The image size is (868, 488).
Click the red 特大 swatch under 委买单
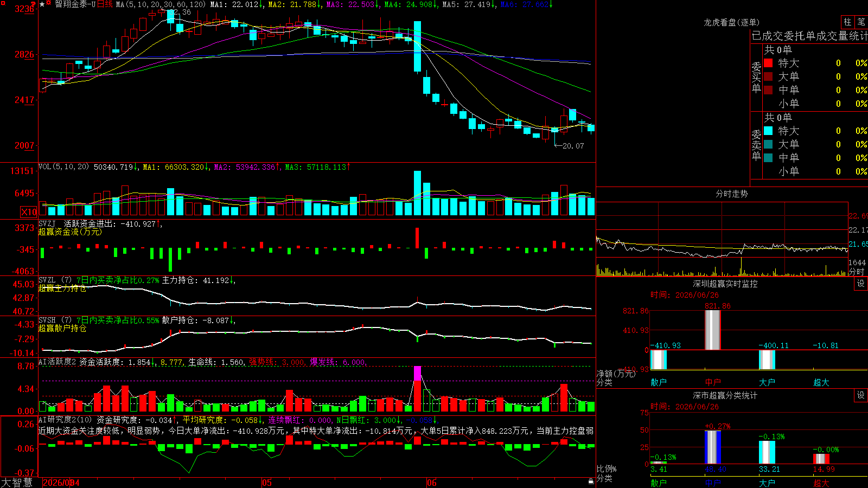[x=768, y=63]
